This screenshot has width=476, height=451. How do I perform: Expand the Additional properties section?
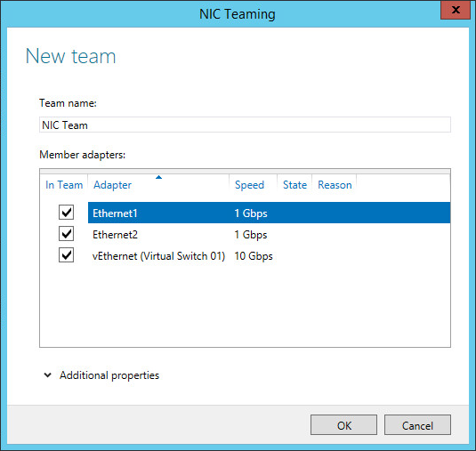click(109, 375)
